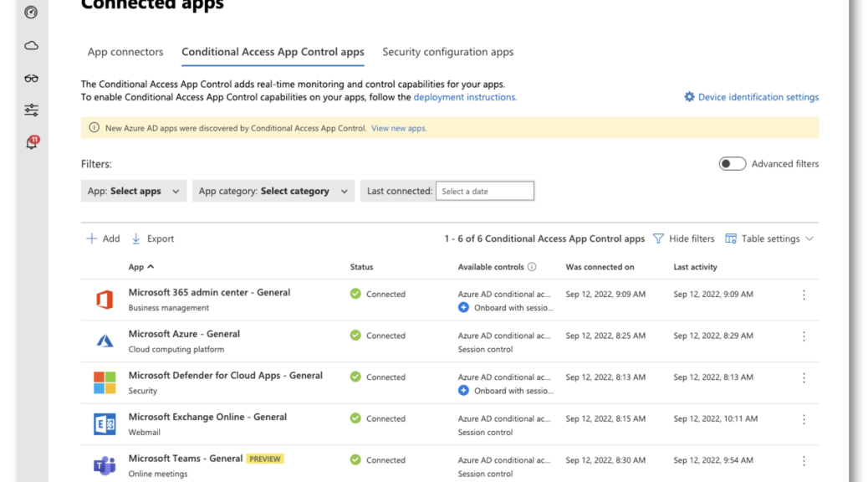Viewport: 868px width, 482px height.
Task: Click the Microsoft Exchange Online app icon
Action: pyautogui.click(x=105, y=423)
